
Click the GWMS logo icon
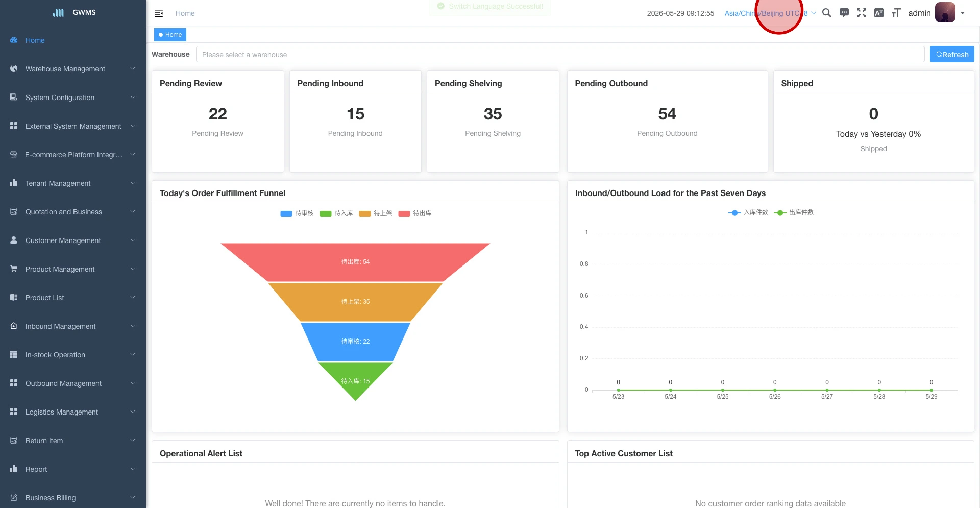(58, 12)
